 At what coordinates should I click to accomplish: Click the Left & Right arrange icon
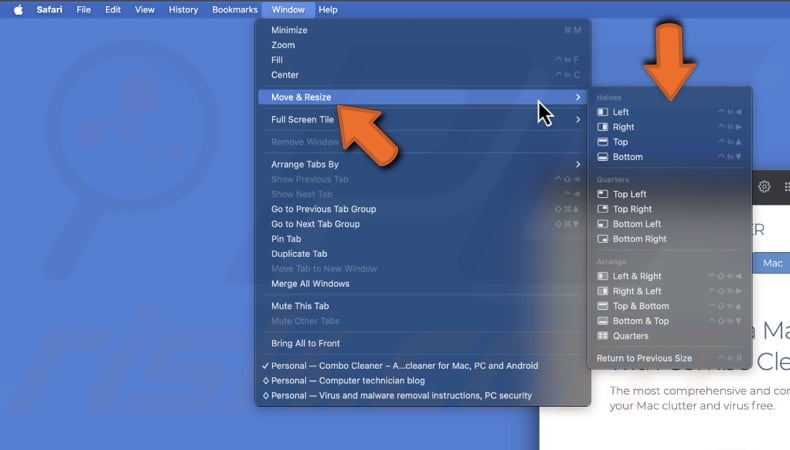(603, 276)
